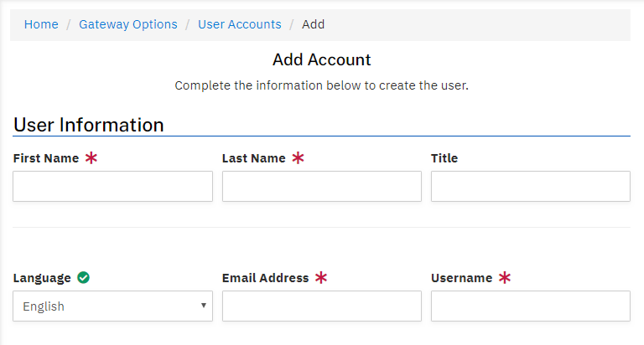The image size is (644, 345).
Task: Click the required asterisk next to Username
Action: click(x=505, y=278)
